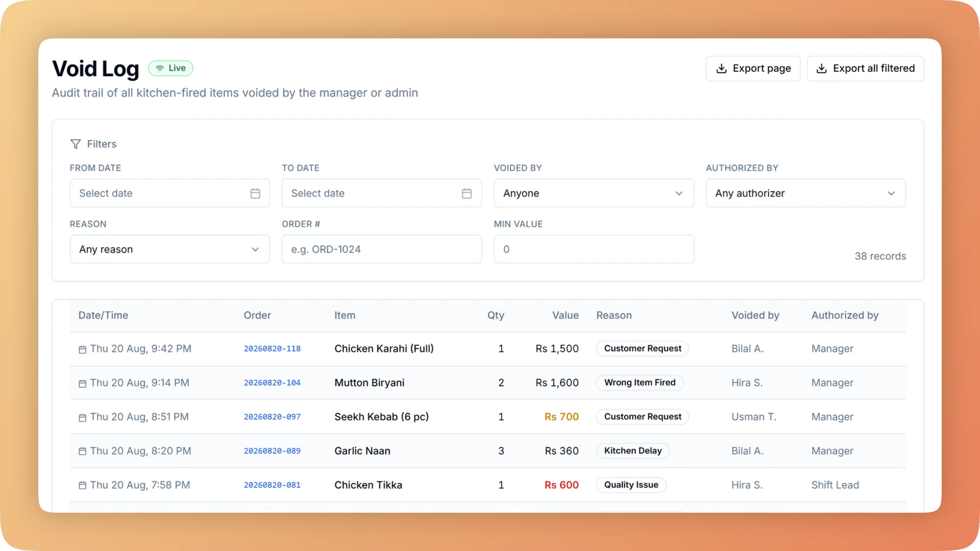This screenshot has width=980, height=551.
Task: Click the Order column header
Action: click(x=257, y=315)
